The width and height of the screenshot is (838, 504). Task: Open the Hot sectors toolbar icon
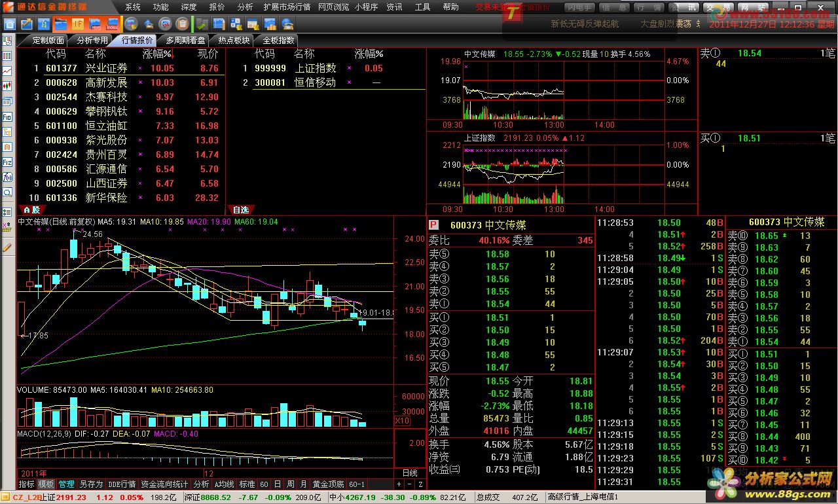point(96,24)
